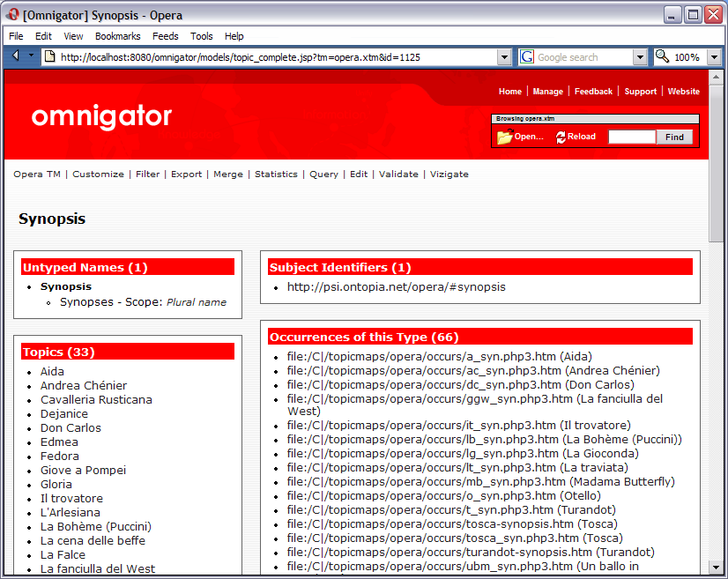Open the Vizigate view
Image resolution: width=728 pixels, height=579 pixels.
click(449, 174)
